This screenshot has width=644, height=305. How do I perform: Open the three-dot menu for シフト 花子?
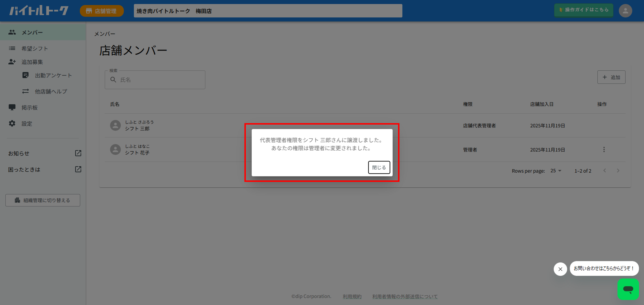[604, 150]
